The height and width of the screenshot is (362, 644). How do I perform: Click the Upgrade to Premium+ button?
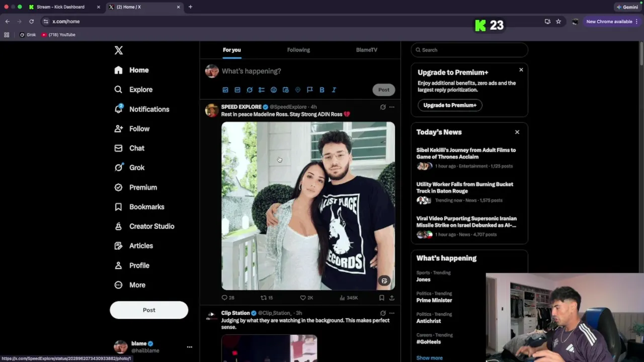point(450,105)
